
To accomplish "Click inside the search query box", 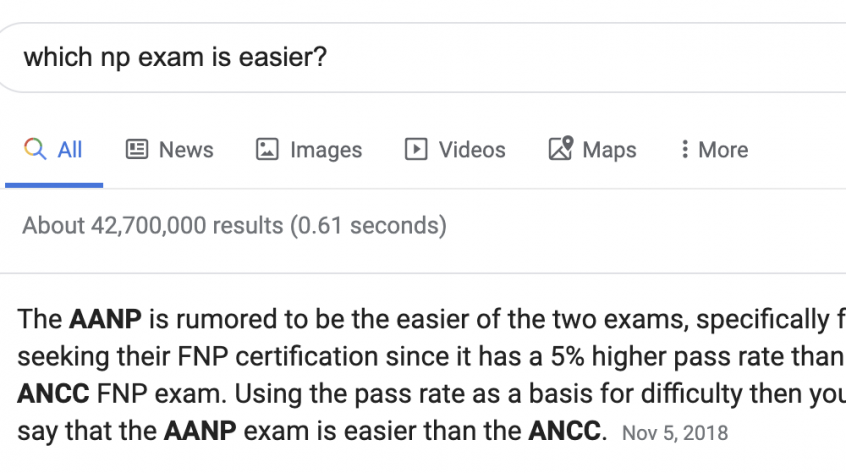I will pos(423,57).
